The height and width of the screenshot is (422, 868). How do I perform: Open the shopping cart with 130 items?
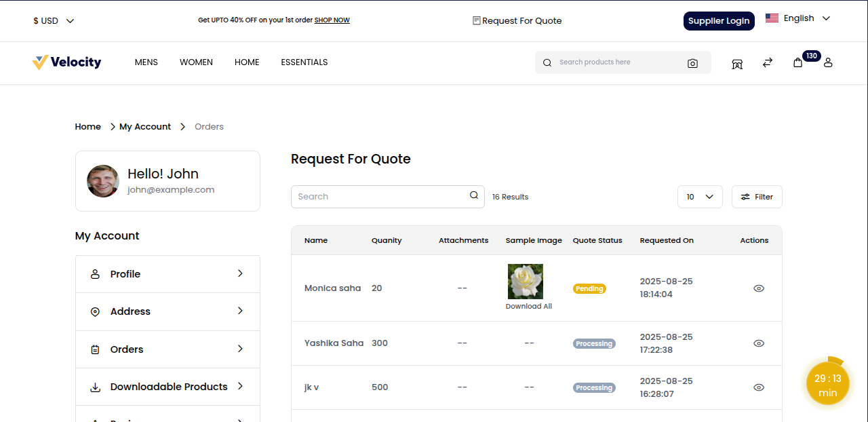pyautogui.click(x=798, y=62)
